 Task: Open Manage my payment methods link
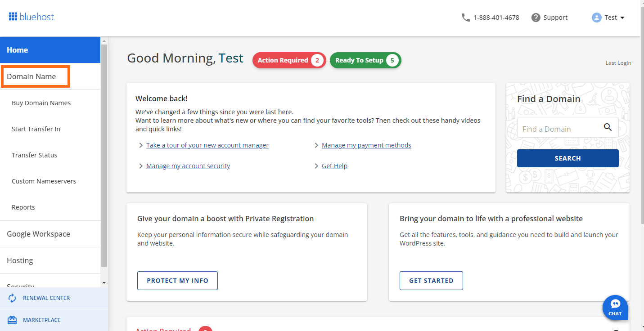point(366,145)
